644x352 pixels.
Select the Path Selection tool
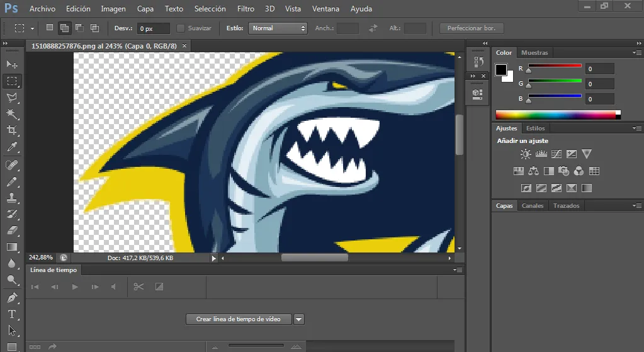[12, 331]
